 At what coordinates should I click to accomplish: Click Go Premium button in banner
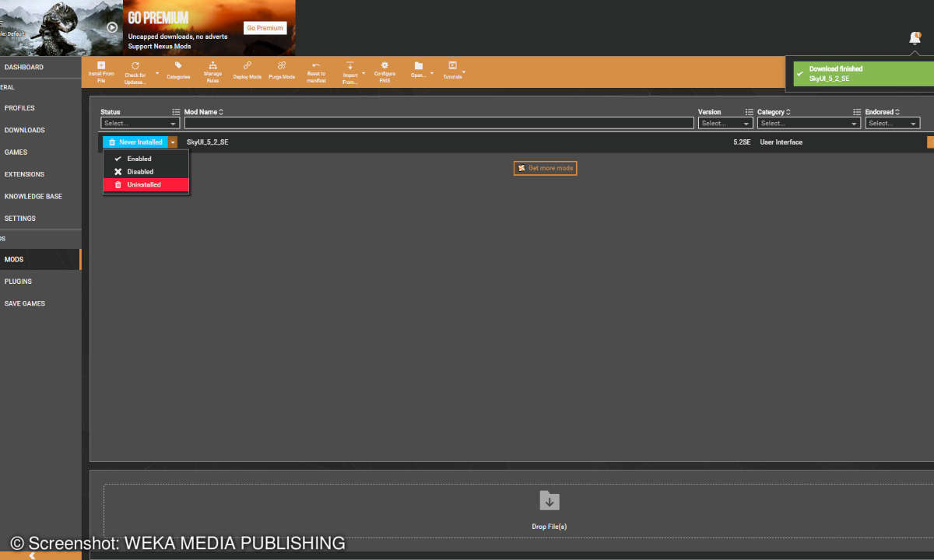tap(265, 28)
